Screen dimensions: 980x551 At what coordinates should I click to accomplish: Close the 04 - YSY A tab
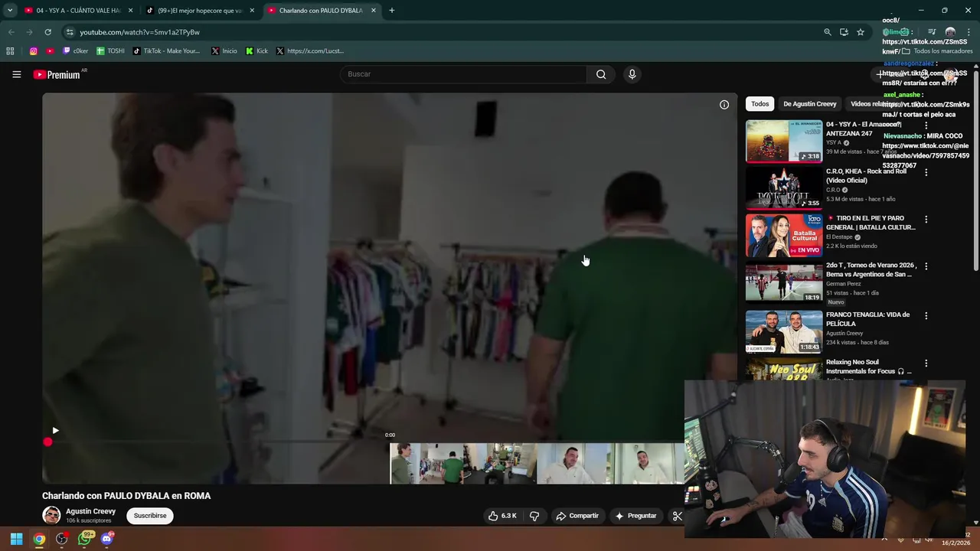click(130, 11)
